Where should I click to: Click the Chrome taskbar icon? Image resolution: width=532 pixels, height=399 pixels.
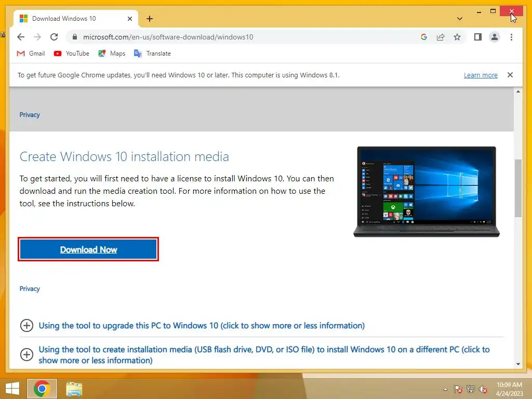[42, 389]
